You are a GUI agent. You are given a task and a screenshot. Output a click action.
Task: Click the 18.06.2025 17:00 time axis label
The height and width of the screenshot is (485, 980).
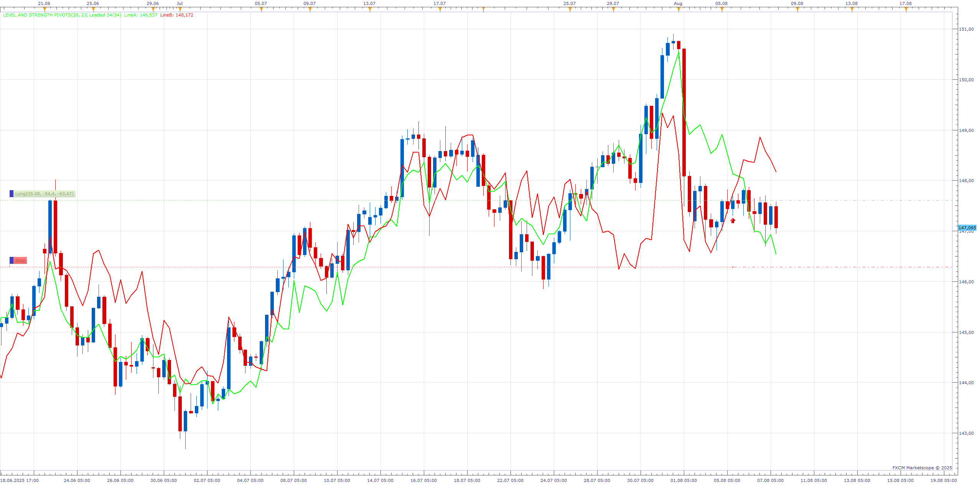coord(19,480)
